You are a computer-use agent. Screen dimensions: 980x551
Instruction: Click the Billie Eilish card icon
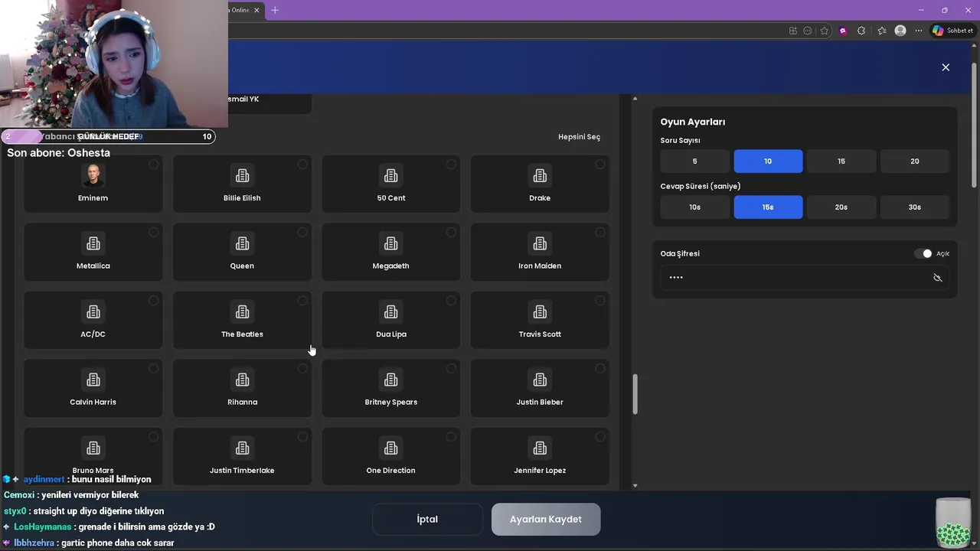coord(242,175)
